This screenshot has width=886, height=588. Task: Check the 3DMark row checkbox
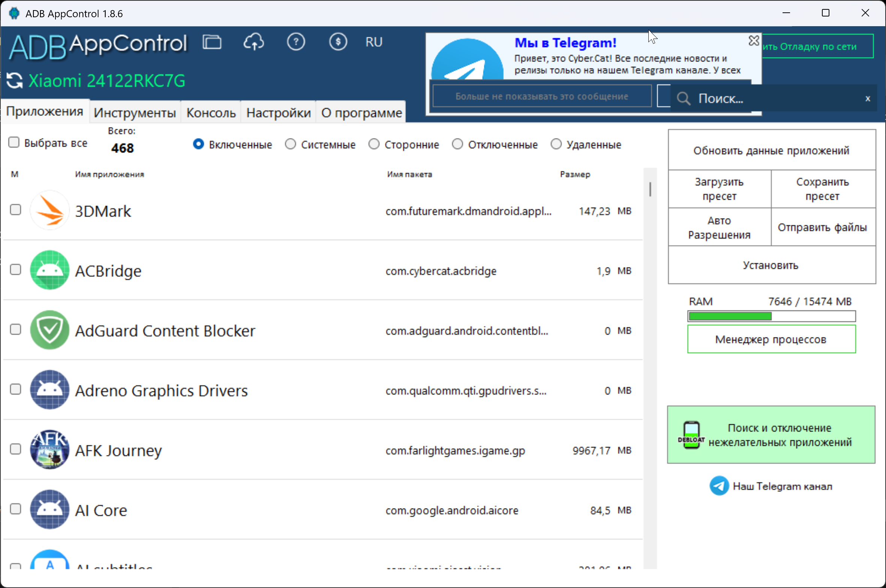pyautogui.click(x=15, y=210)
